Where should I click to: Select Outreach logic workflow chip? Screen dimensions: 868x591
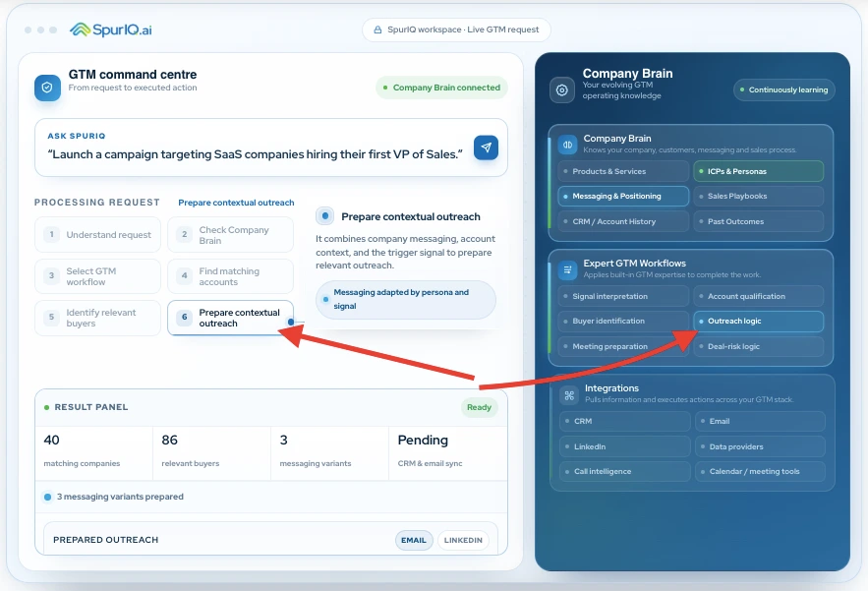point(758,322)
